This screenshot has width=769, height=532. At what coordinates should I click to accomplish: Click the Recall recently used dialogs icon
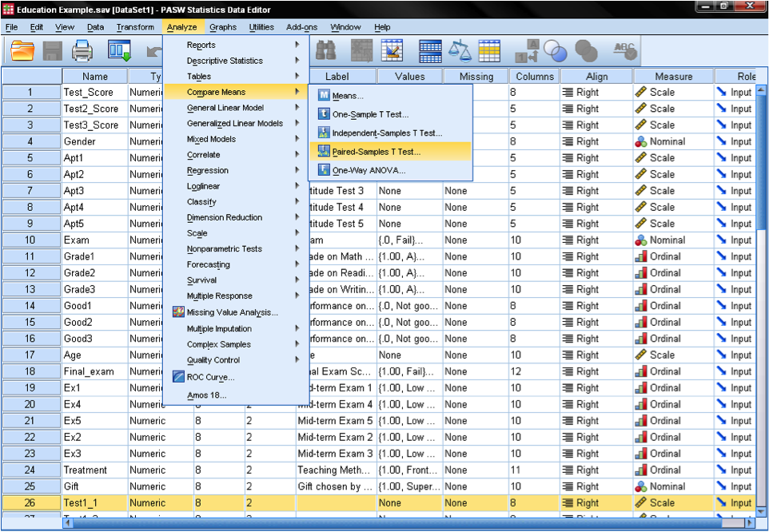pyautogui.click(x=119, y=51)
